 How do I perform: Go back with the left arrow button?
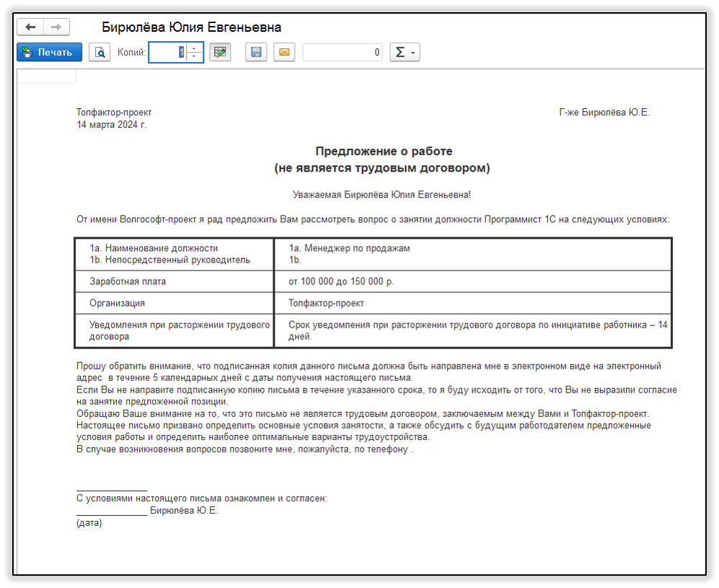(x=30, y=27)
